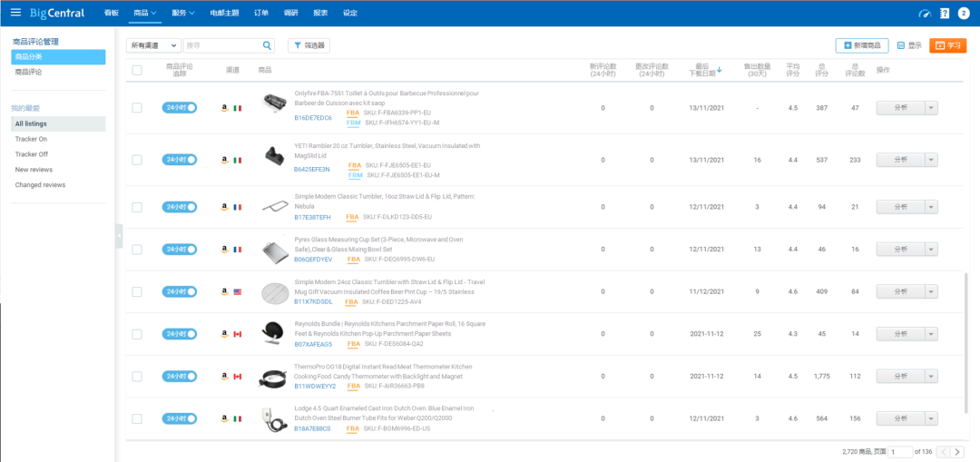Click the 新增商品 add product button

pyautogui.click(x=862, y=45)
